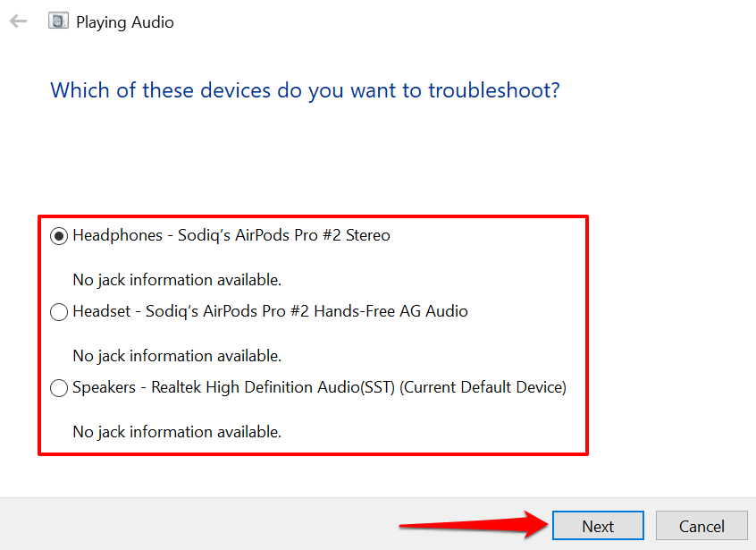Image resolution: width=756 pixels, height=550 pixels.
Task: Select the Headset Hands-Free AG Audio radio button
Action: 59,312
